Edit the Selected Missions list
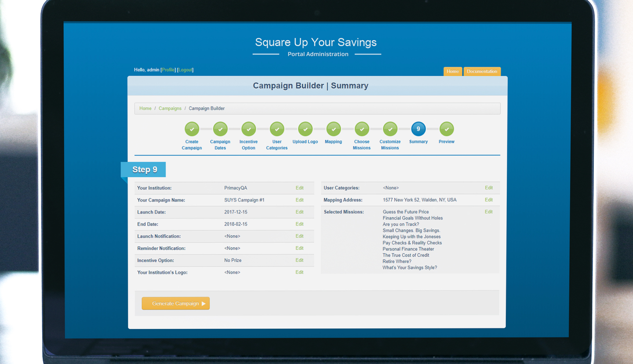 click(489, 211)
